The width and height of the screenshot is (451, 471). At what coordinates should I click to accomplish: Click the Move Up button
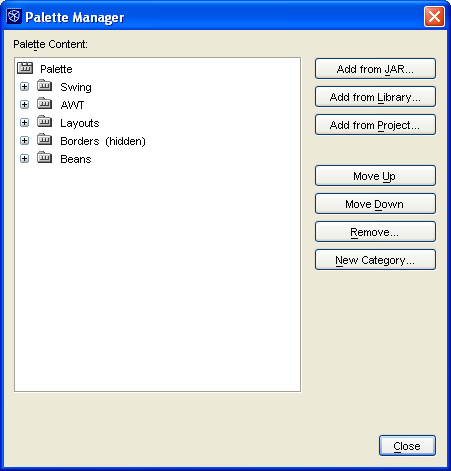point(375,176)
